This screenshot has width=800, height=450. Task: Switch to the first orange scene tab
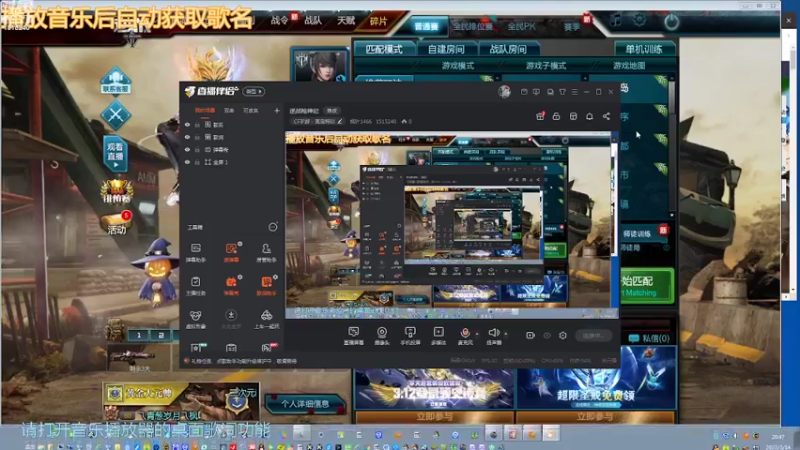click(205, 110)
